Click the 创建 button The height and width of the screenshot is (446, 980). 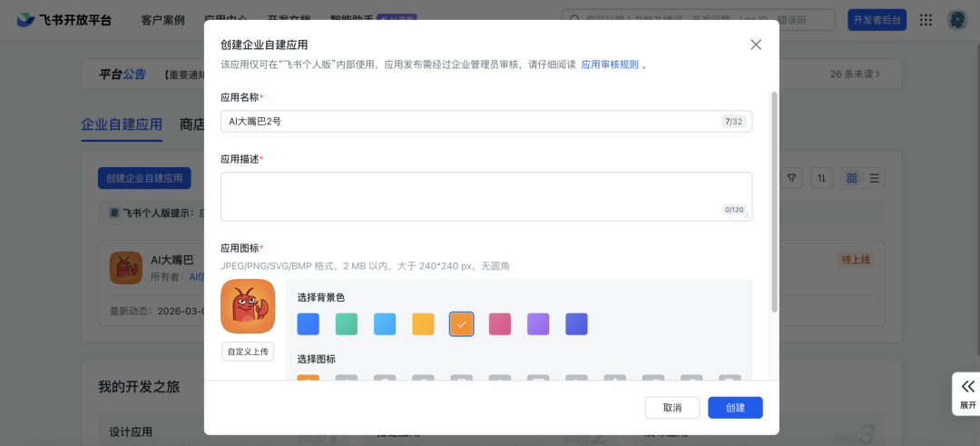(x=735, y=408)
